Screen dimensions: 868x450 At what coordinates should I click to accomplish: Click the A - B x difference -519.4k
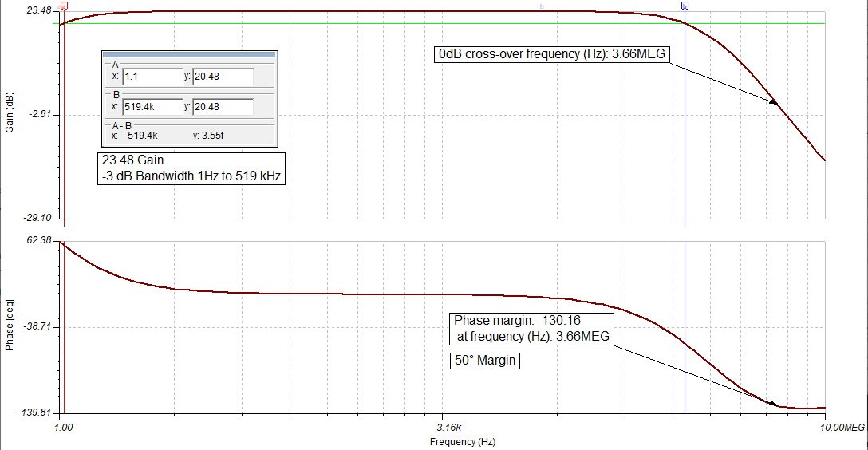pos(140,136)
